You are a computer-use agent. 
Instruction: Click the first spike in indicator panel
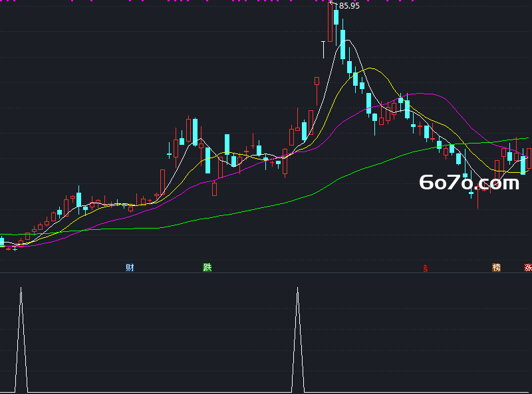pos(21,339)
